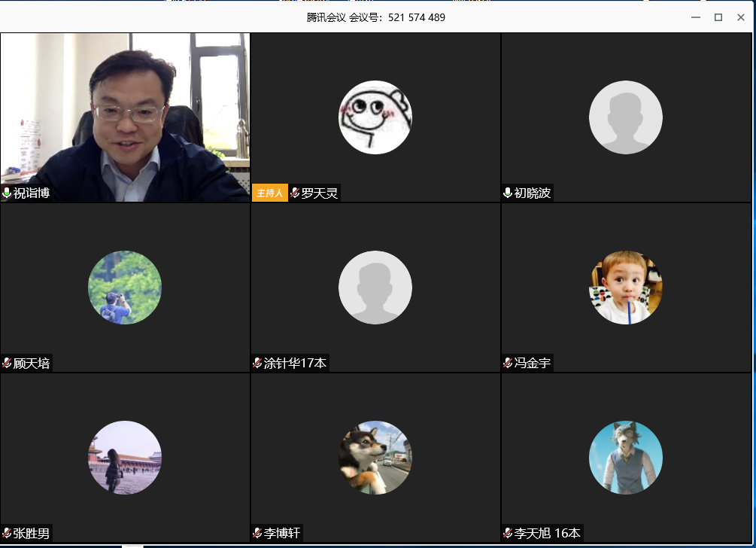Click the muted mic icon next to 罗天灵
The image size is (756, 548).
[x=295, y=193]
